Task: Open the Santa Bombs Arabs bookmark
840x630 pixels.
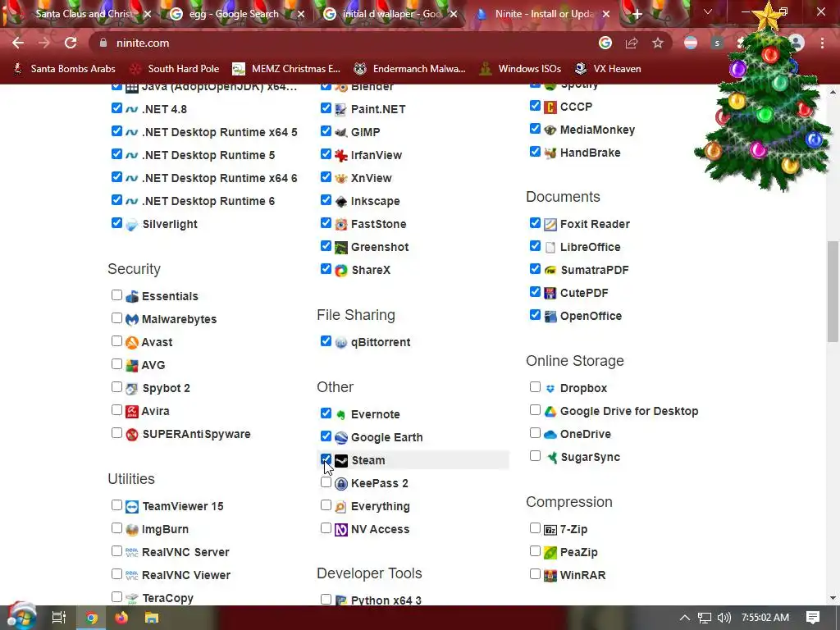Action: pos(64,69)
